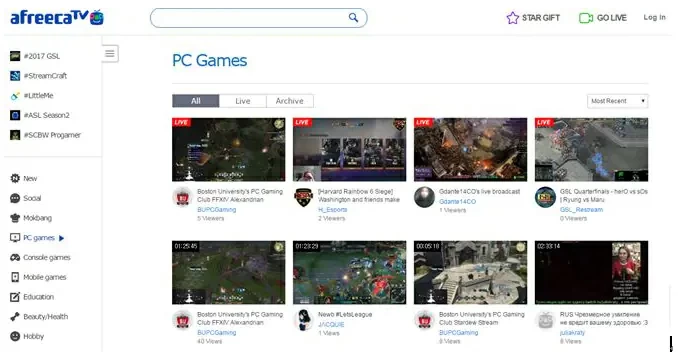Open the #StreamCraft hashtag link

45,76
